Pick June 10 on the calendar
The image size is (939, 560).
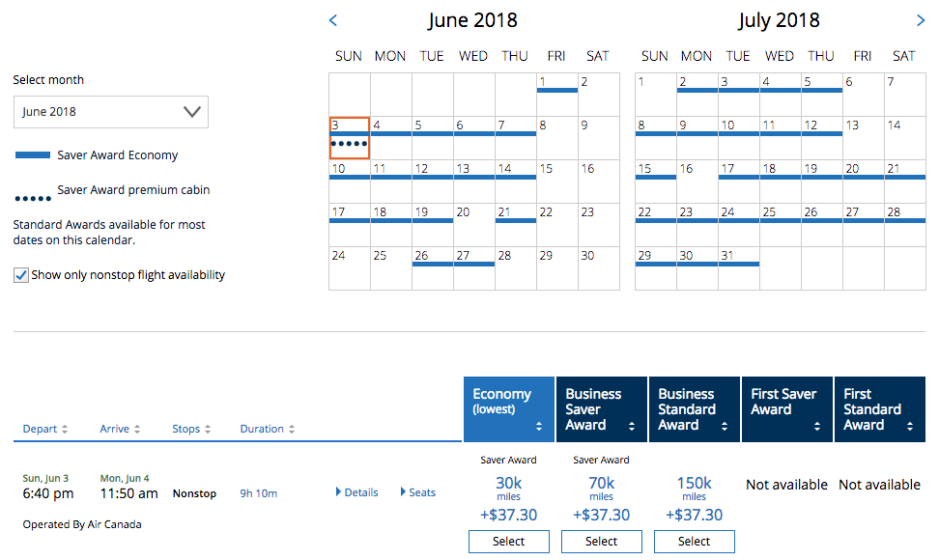[349, 182]
